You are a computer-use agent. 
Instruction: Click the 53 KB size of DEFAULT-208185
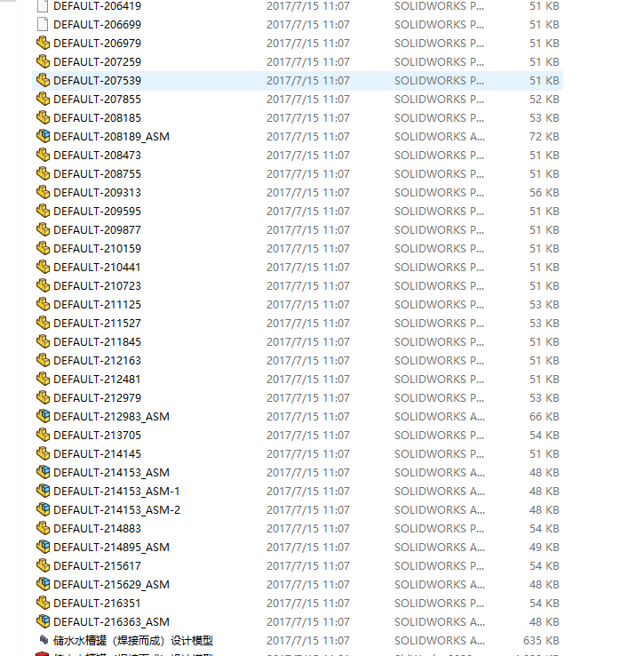click(x=544, y=118)
